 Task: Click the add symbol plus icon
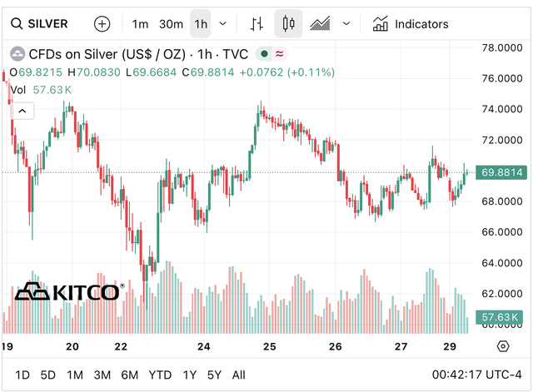point(102,24)
